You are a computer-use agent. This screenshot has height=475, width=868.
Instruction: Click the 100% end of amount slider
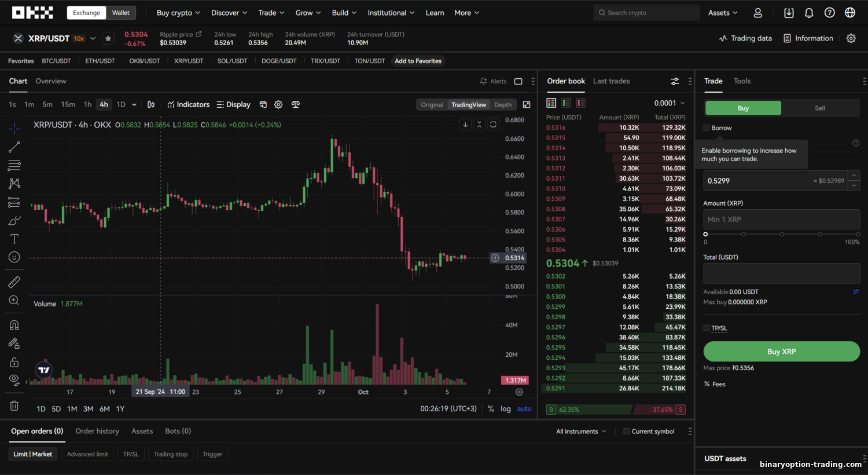click(858, 234)
